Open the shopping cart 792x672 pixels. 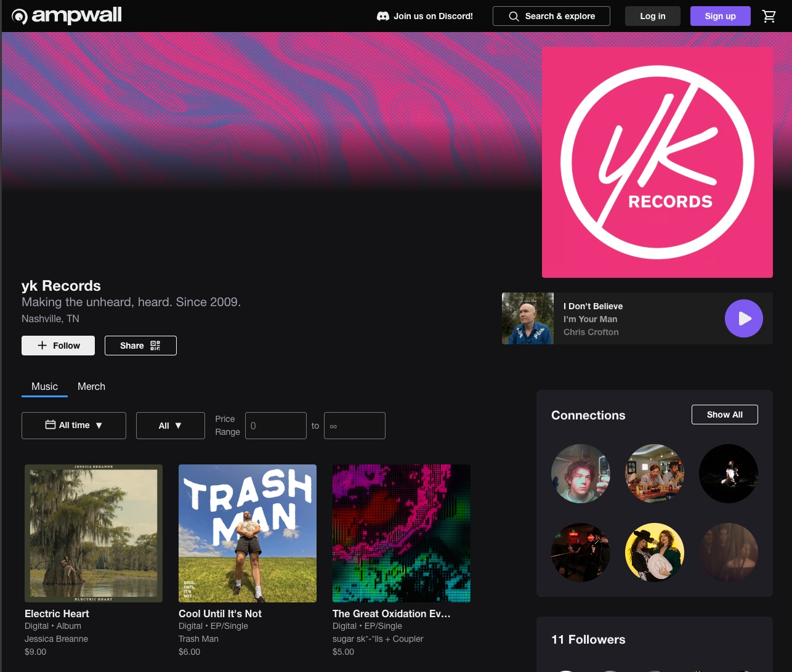point(769,17)
